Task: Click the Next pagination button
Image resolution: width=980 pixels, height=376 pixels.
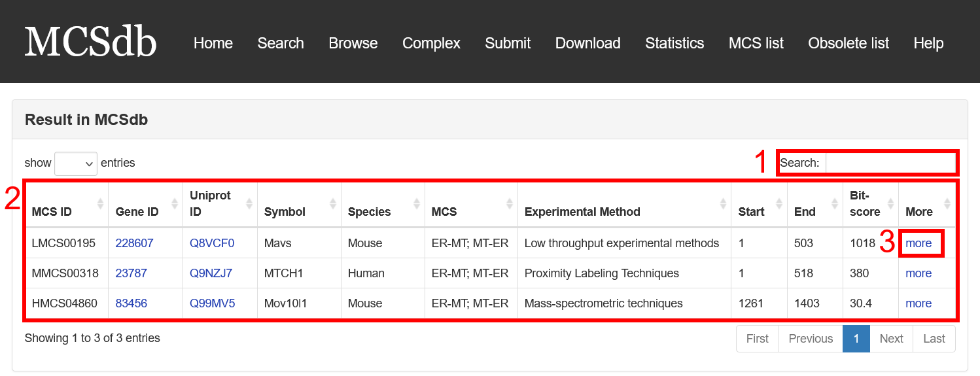Action: [x=891, y=339]
